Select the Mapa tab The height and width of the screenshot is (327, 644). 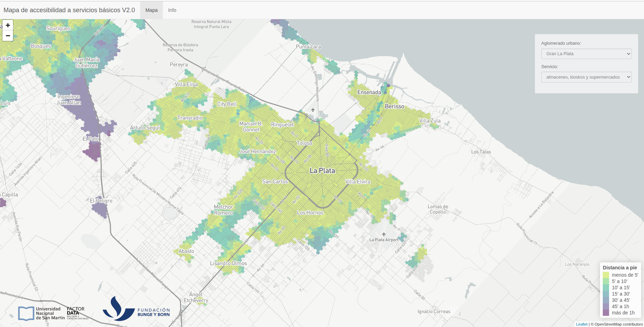click(151, 10)
